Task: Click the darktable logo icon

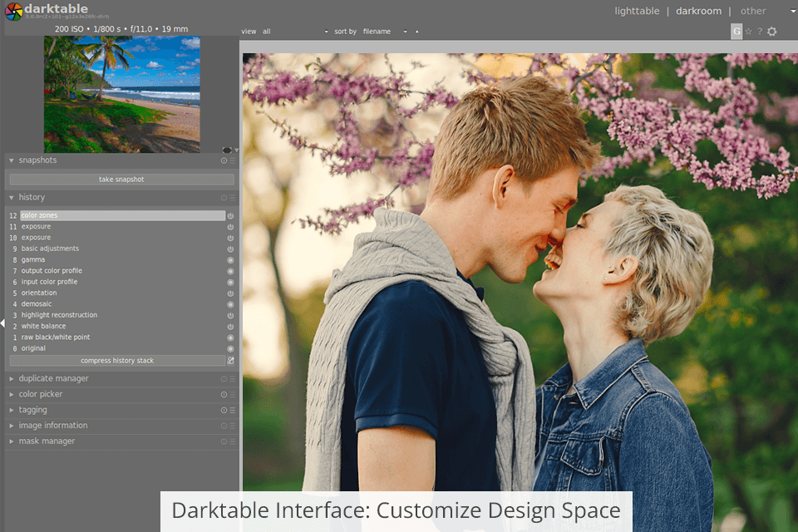Action: tap(13, 12)
